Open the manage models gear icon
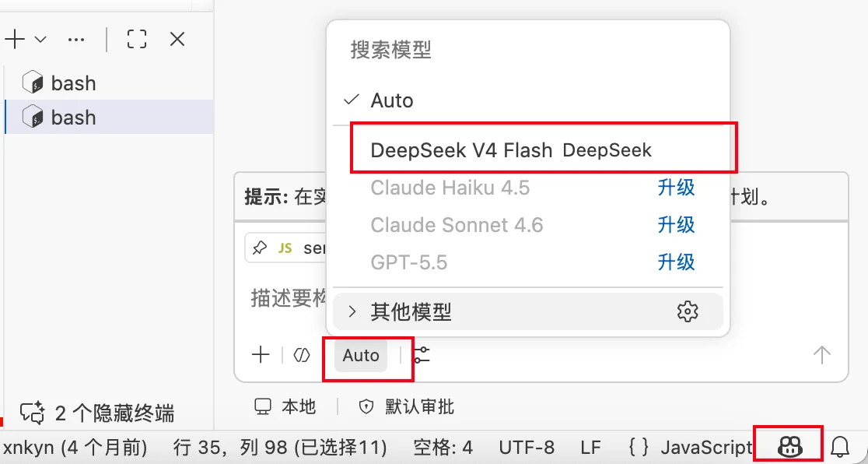868x464 pixels. [688, 311]
